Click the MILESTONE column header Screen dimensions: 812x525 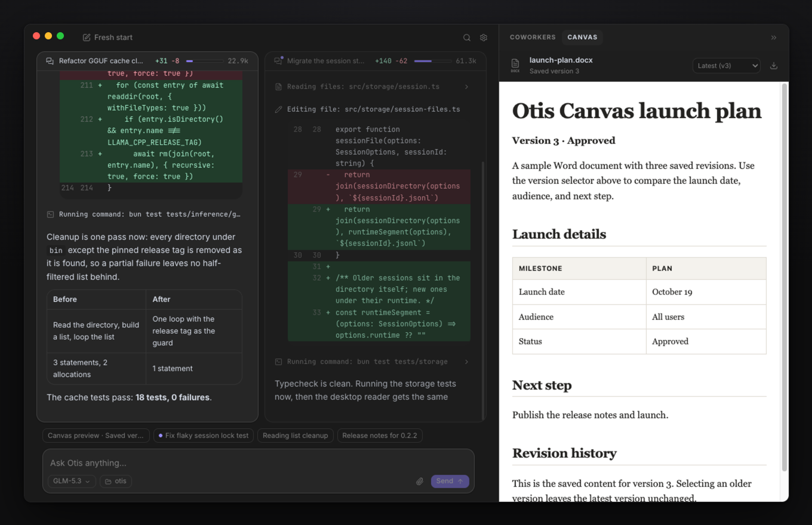pyautogui.click(x=579, y=269)
